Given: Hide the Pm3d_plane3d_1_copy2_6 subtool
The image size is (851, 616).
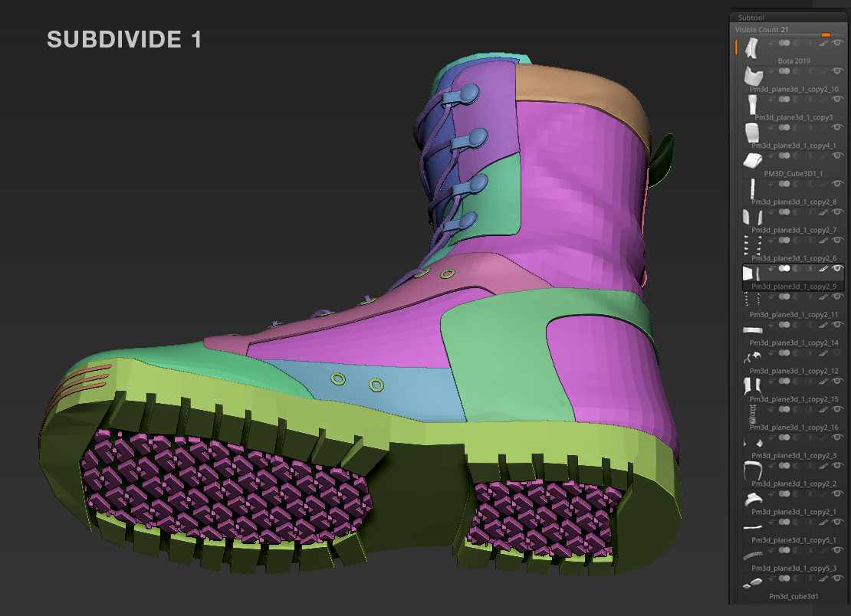Looking at the screenshot, I should coord(837,241).
